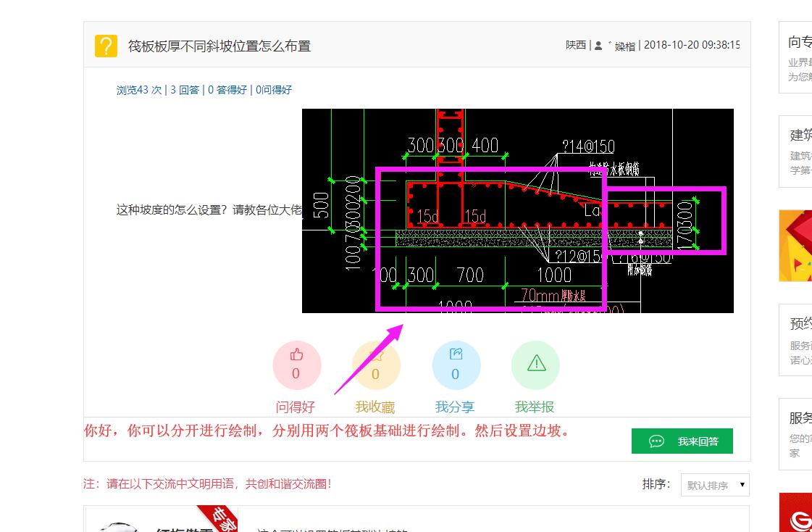Click the 0问得好 count
The image size is (812, 532).
click(x=274, y=90)
